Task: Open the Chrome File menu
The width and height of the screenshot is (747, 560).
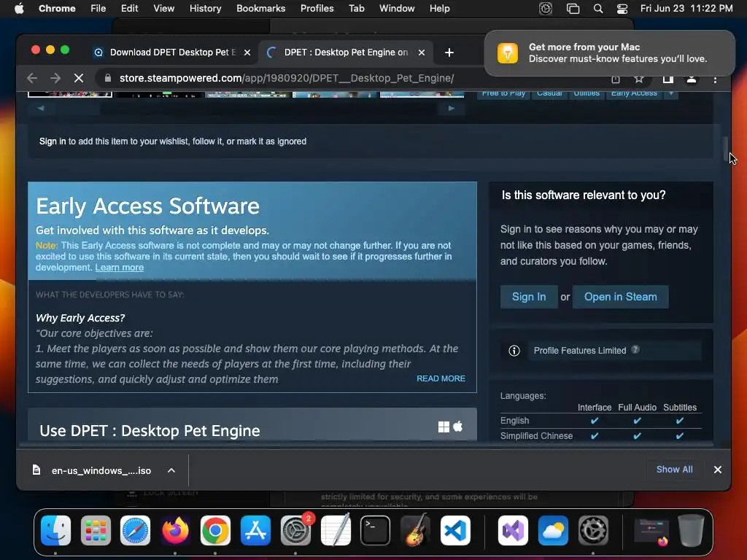Action: coord(98,8)
